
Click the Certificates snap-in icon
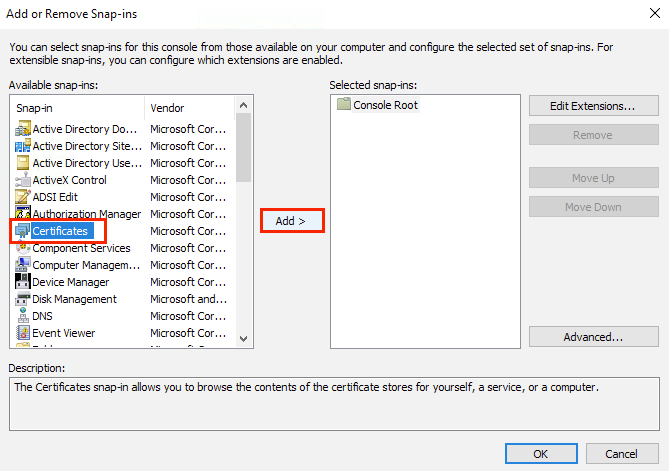tap(23, 231)
